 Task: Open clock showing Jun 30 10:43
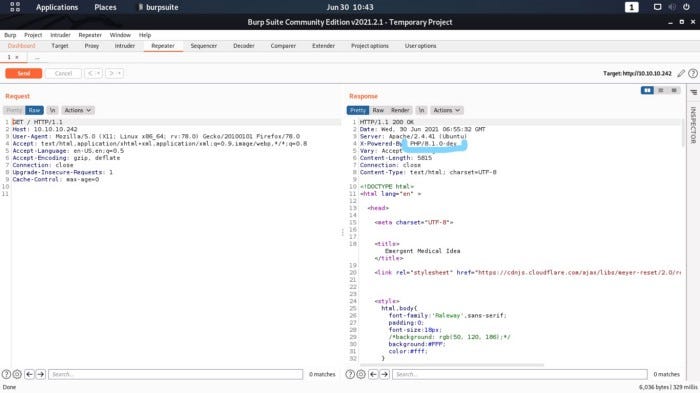[x=350, y=7]
